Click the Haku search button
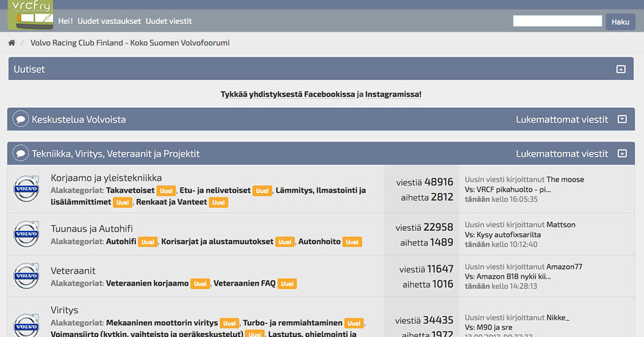 (x=620, y=22)
